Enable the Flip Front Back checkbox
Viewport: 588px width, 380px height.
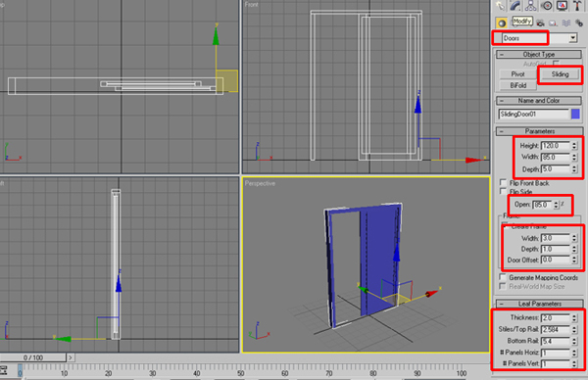click(504, 182)
